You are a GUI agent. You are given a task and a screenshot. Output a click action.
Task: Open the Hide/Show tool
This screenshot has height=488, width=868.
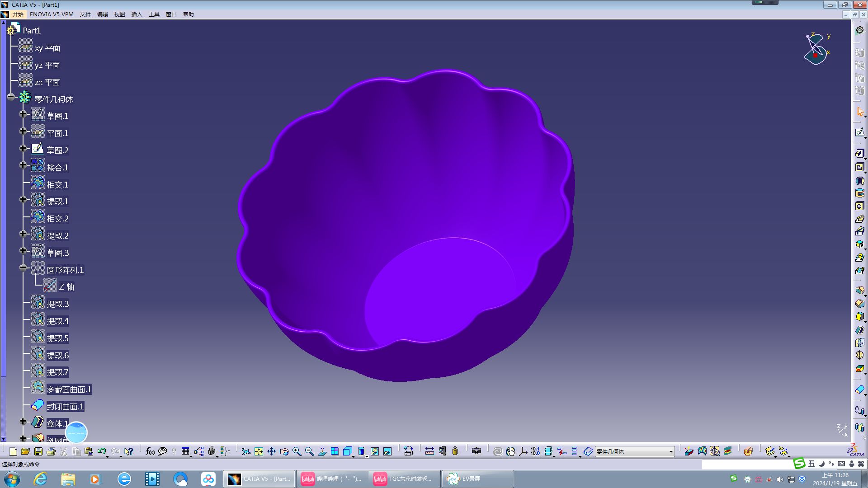pyautogui.click(x=375, y=451)
